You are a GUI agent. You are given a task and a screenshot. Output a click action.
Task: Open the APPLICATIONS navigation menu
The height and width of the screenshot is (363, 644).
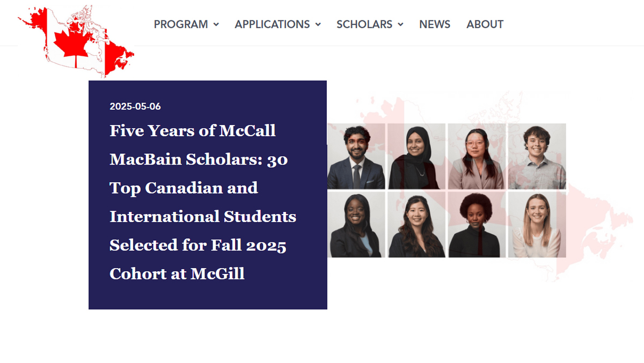pyautogui.click(x=272, y=24)
